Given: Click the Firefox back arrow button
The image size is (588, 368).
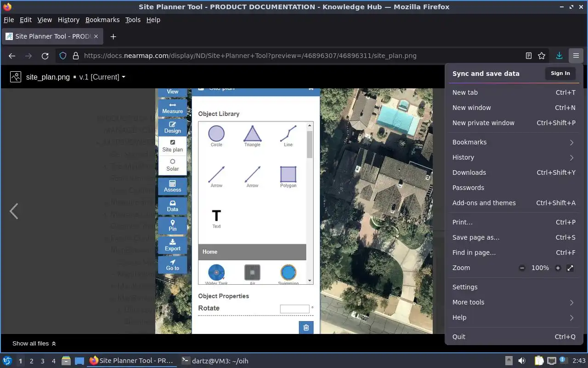Looking at the screenshot, I should 12,56.
